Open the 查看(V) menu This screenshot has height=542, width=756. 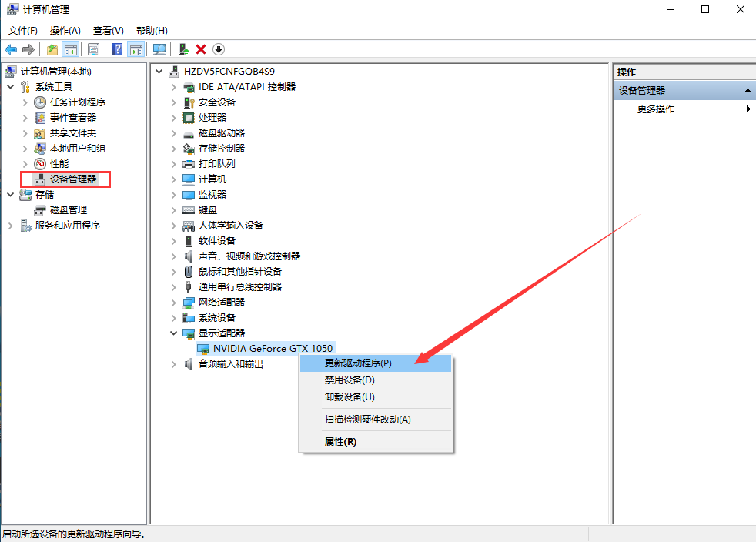(109, 30)
